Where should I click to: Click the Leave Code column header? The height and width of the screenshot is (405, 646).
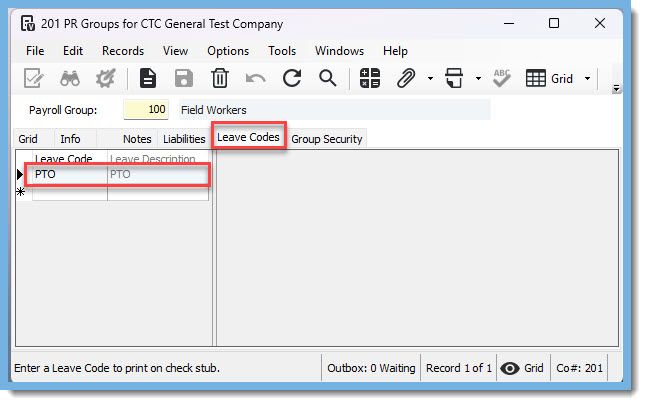70,159
